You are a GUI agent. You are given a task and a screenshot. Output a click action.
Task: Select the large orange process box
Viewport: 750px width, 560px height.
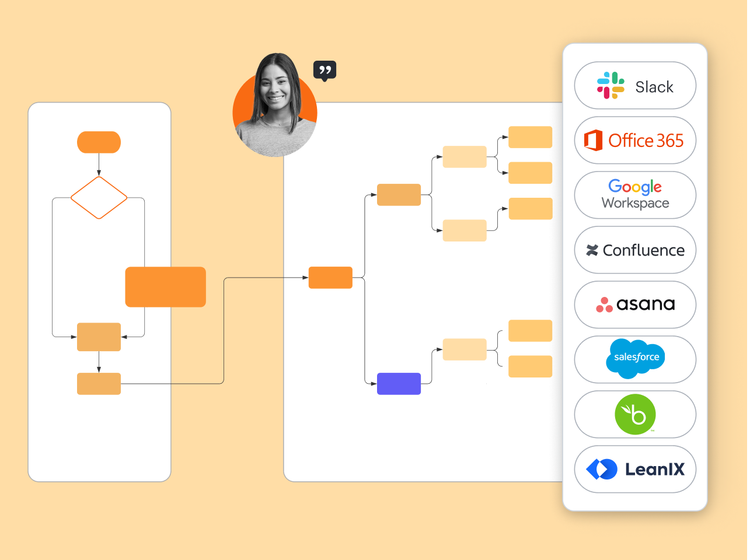point(165,287)
